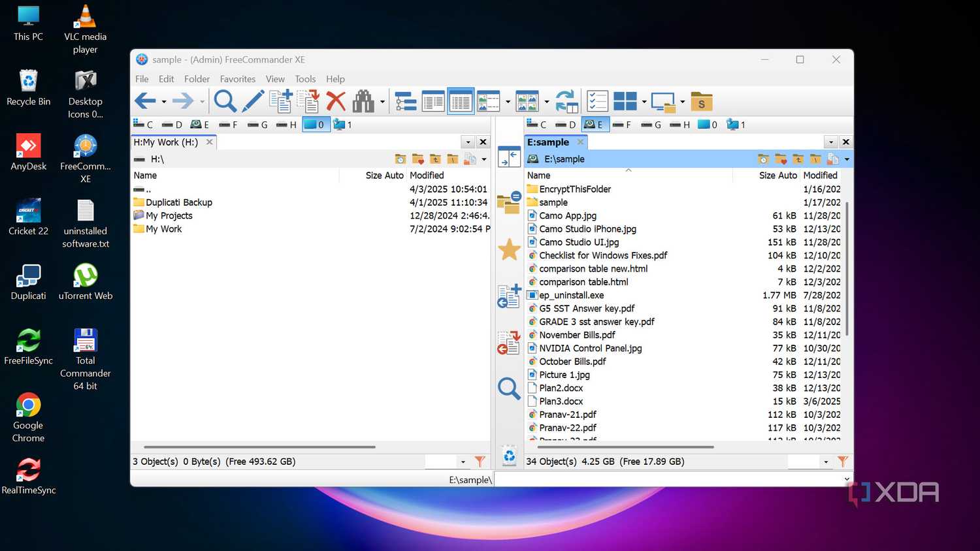The width and height of the screenshot is (980, 551).
Task: Select drive D in the left drive bar
Action: click(x=172, y=124)
